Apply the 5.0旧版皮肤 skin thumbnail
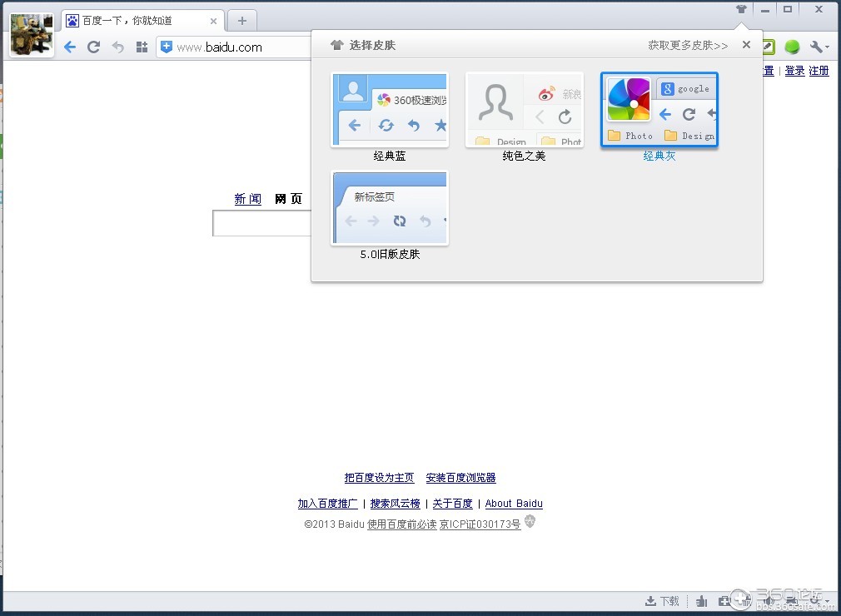841x616 pixels. coord(390,208)
